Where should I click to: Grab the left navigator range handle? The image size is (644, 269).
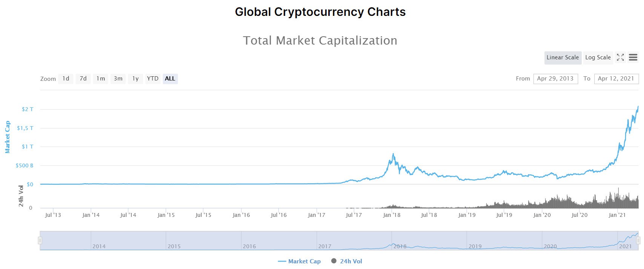click(40, 241)
